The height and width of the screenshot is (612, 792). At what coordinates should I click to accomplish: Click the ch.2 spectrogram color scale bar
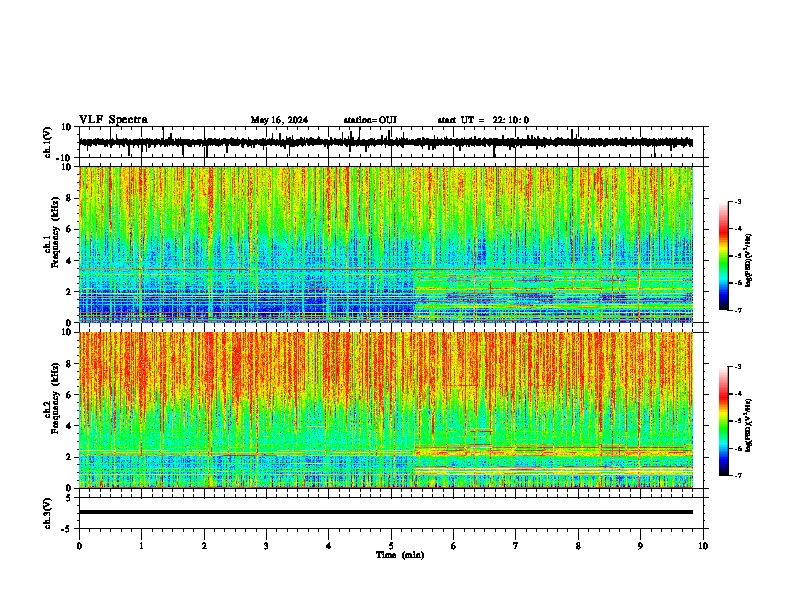[x=724, y=421]
